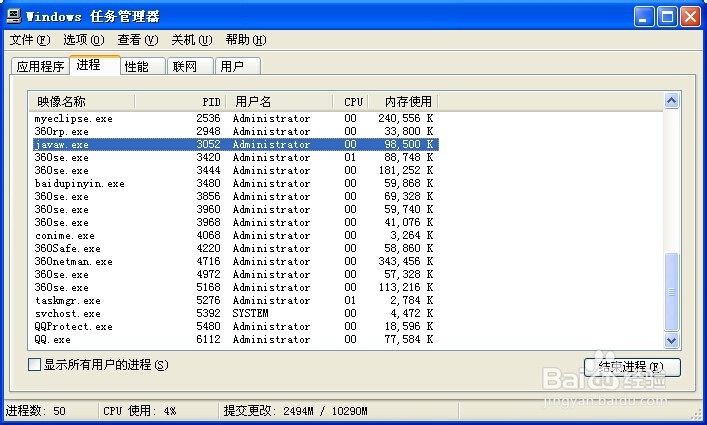Viewport: 707px width, 425px height.
Task: Click the process list scrollbar thumb
Action: pyautogui.click(x=671, y=292)
